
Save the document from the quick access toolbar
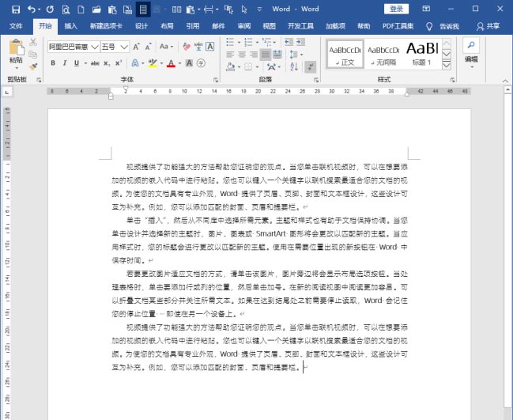15,9
